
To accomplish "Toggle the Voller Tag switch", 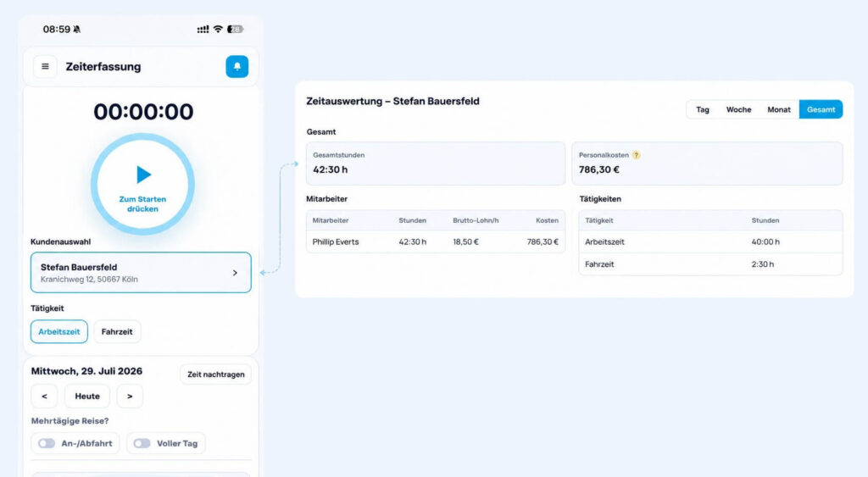I will tap(142, 443).
